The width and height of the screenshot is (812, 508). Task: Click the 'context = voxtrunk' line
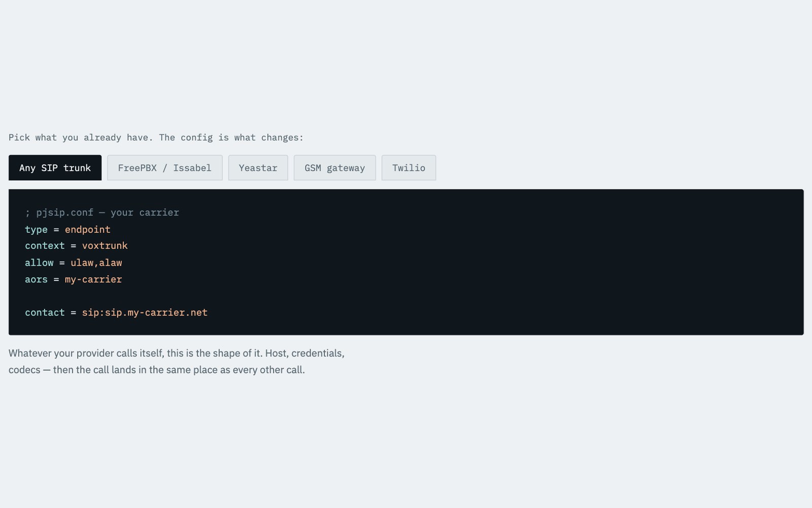(76, 246)
